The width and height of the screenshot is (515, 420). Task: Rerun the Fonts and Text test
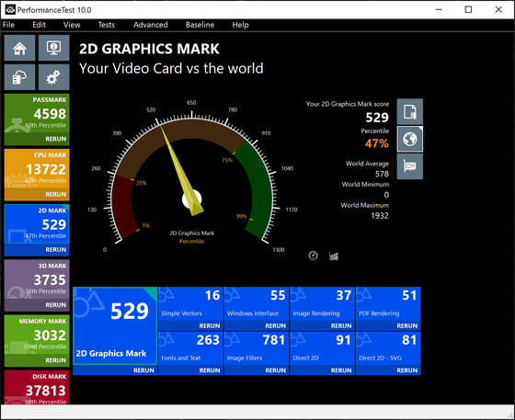[210, 370]
